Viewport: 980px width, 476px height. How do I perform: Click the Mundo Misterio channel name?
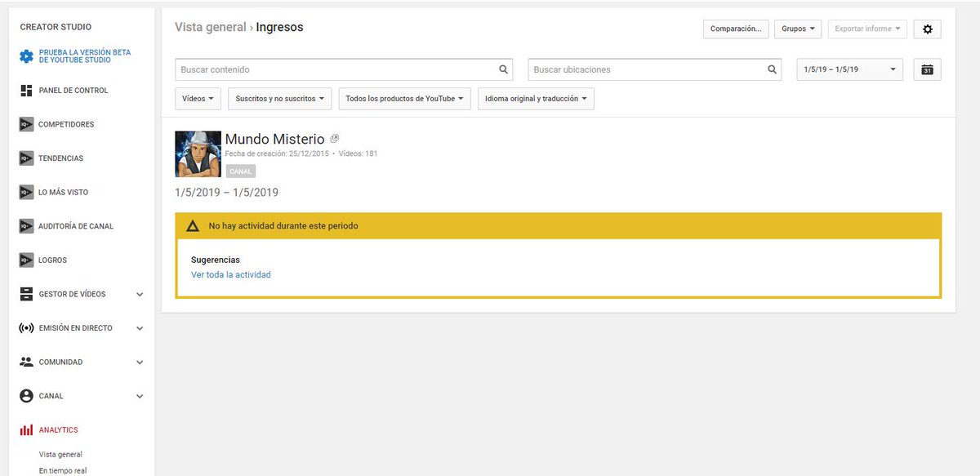(274, 139)
